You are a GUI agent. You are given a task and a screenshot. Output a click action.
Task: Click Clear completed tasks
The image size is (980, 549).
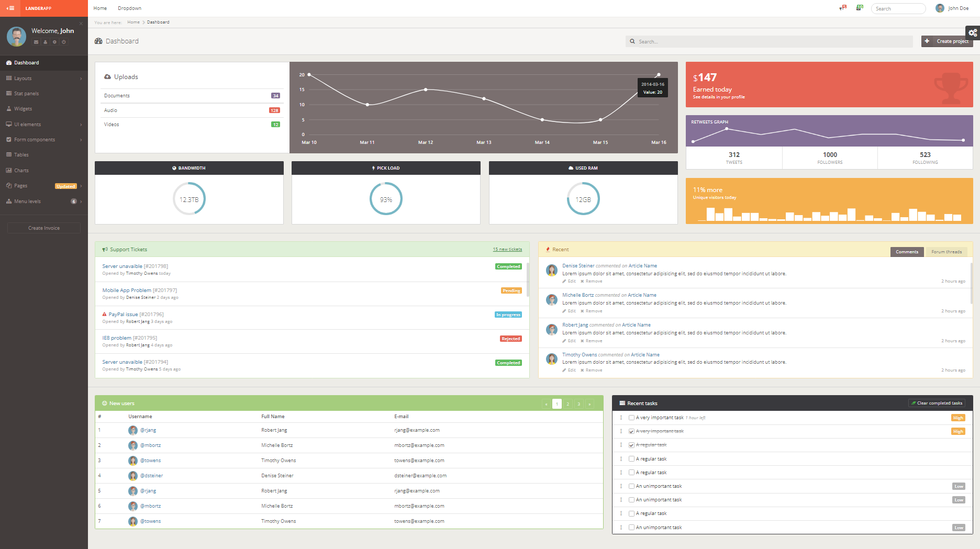(x=937, y=404)
